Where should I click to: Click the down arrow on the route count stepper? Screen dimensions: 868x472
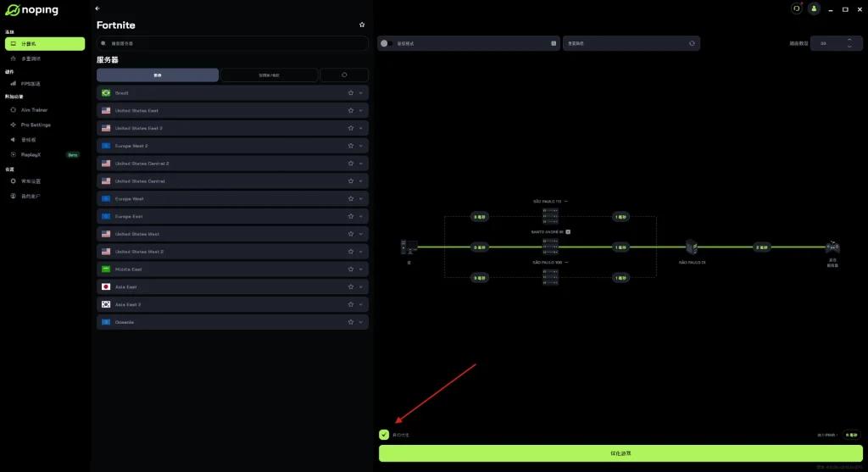pos(849,47)
